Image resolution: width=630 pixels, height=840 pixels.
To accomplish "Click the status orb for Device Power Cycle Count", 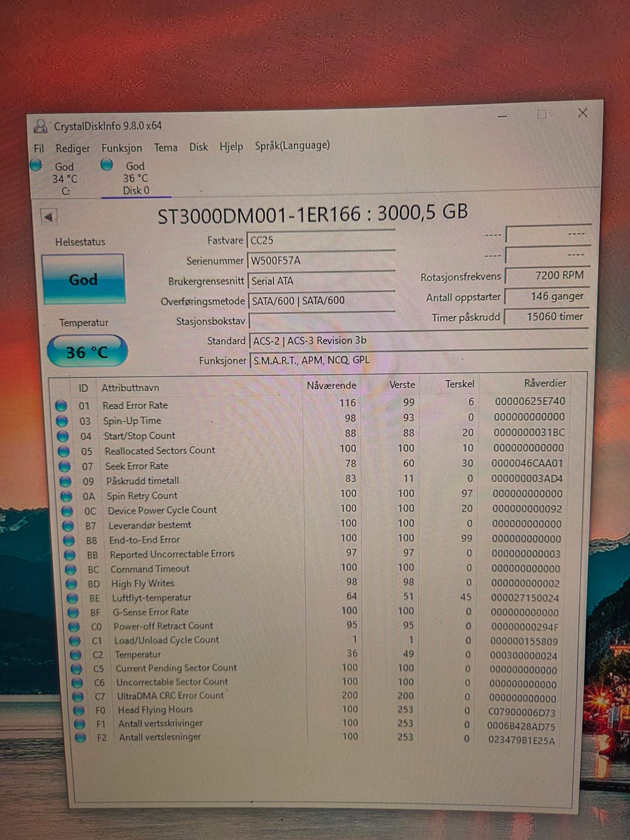I will tap(67, 511).
